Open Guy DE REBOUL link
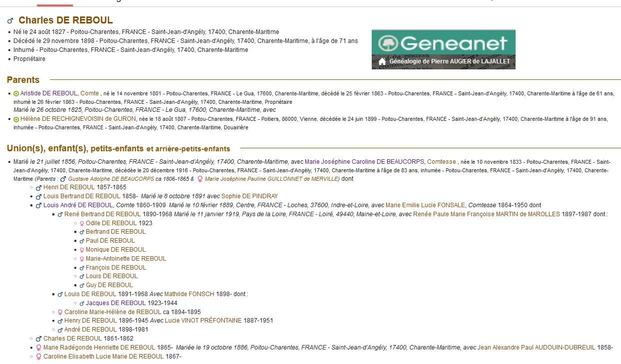 pos(109,285)
